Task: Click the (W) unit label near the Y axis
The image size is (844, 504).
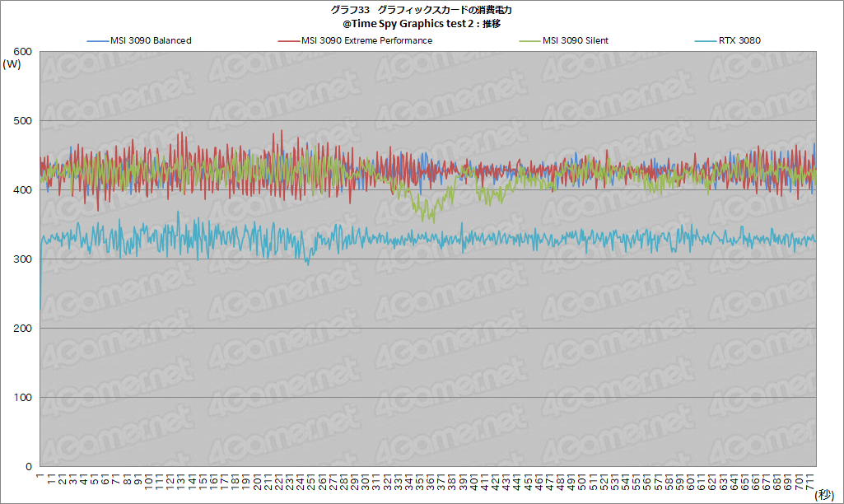Action: [12, 64]
